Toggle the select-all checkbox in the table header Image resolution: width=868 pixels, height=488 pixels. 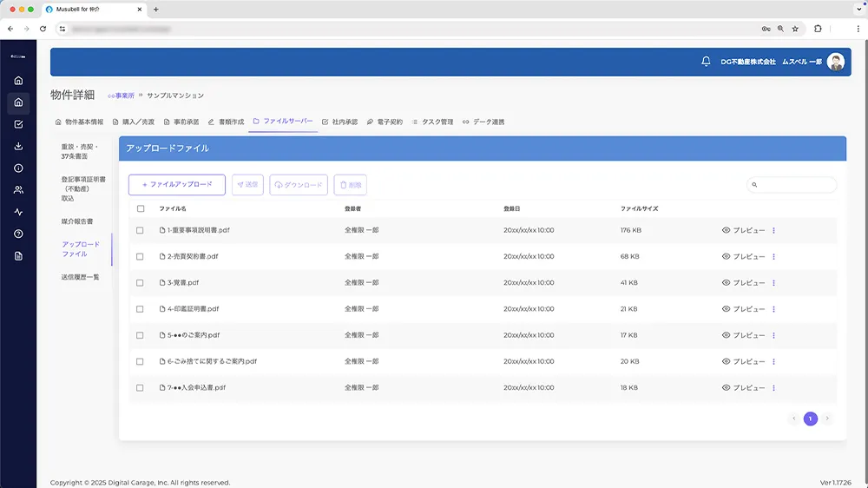point(141,208)
